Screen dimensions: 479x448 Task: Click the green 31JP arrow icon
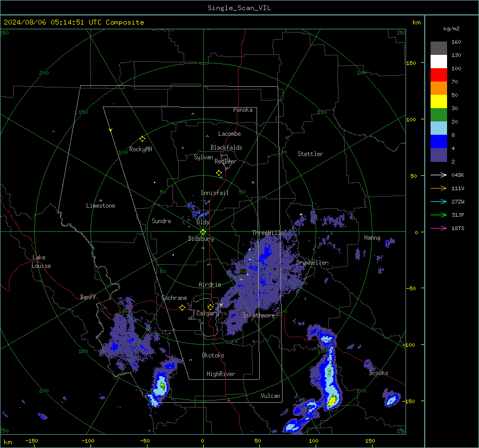click(439, 215)
